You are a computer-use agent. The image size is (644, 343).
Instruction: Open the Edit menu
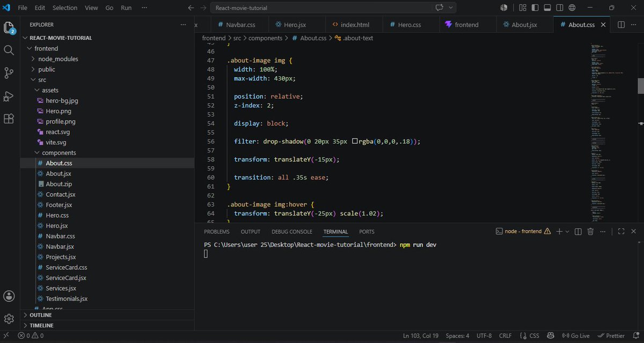40,8
